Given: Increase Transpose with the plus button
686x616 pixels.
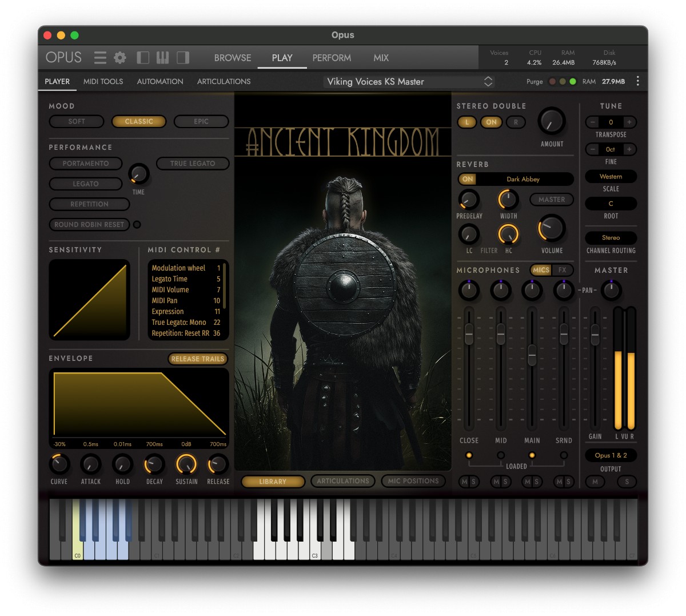Looking at the screenshot, I should (x=629, y=122).
